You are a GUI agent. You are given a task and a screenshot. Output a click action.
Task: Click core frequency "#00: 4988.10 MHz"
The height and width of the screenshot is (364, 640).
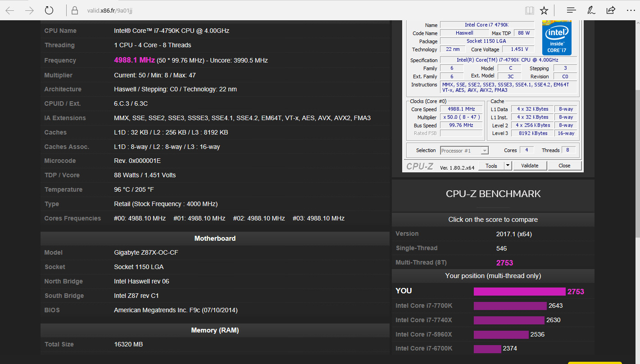coord(140,218)
